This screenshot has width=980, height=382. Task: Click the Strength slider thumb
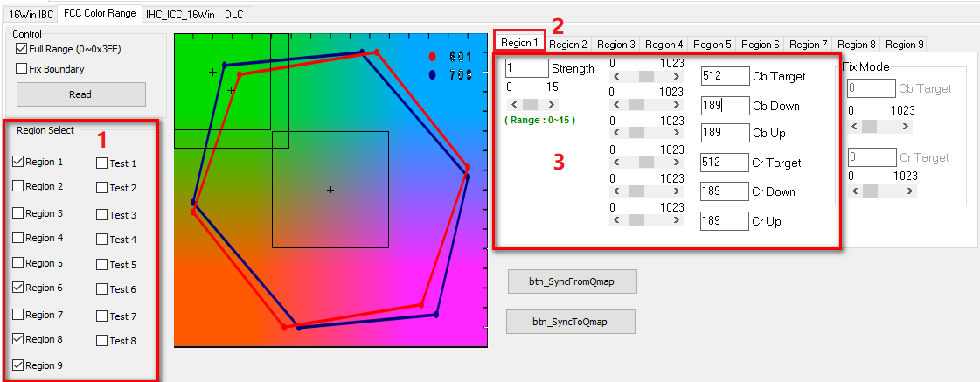coord(530,104)
